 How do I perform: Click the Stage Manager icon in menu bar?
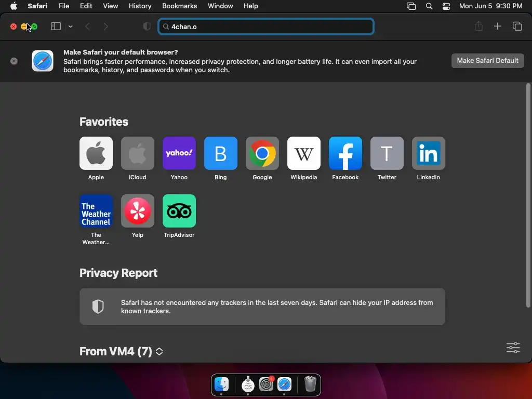(411, 6)
